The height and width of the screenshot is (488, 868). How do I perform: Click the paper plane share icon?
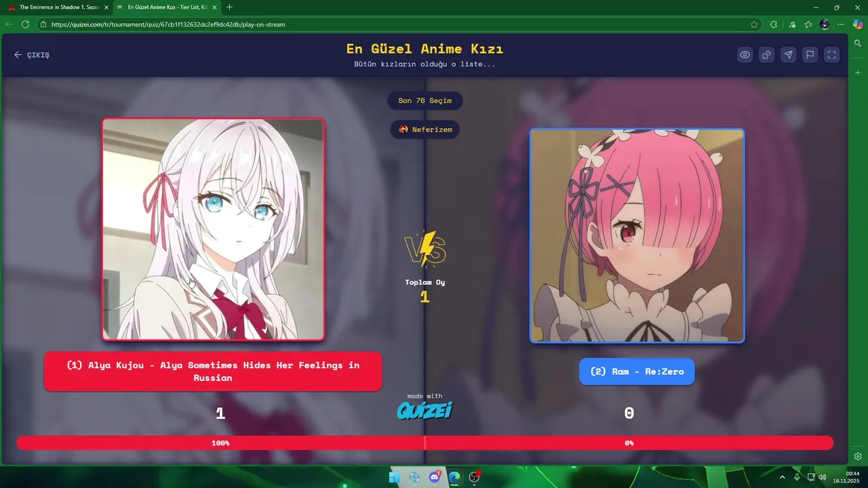click(x=788, y=55)
